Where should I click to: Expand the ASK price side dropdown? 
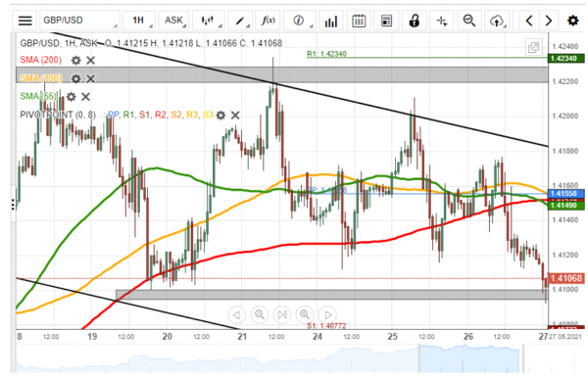tap(173, 21)
